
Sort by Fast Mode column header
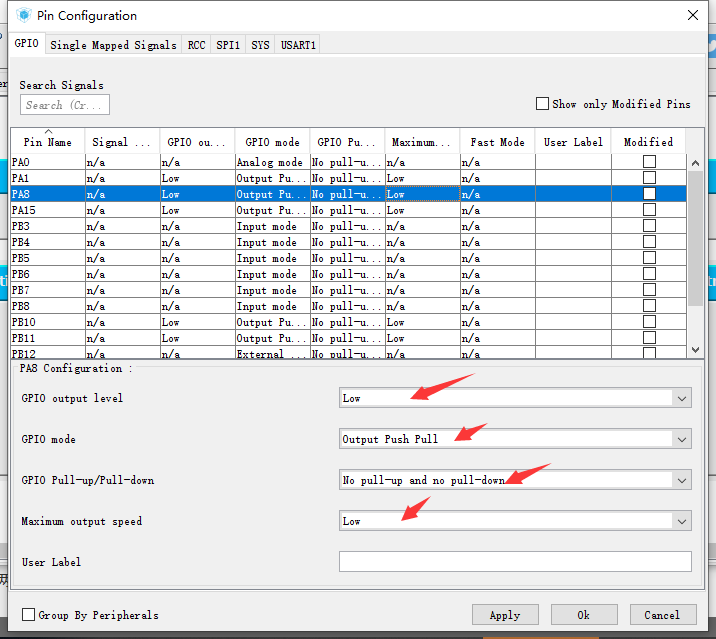click(497, 142)
